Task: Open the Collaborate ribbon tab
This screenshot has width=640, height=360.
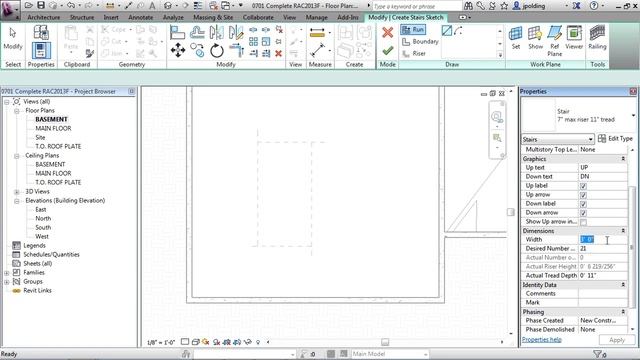Action: point(258,18)
